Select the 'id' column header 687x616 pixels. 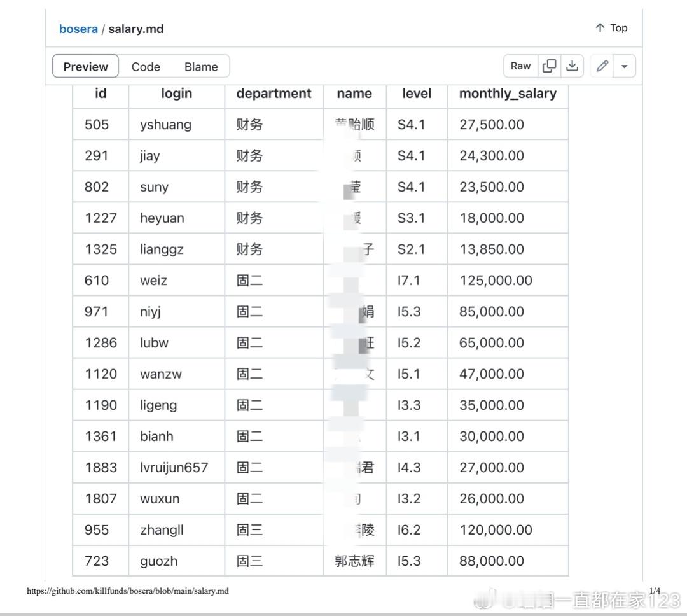click(x=101, y=94)
